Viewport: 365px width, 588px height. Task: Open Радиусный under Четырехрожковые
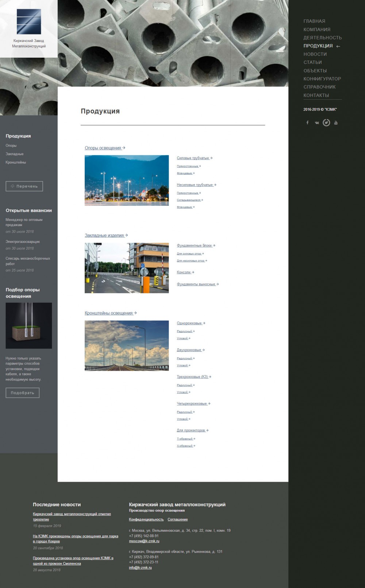tap(186, 412)
